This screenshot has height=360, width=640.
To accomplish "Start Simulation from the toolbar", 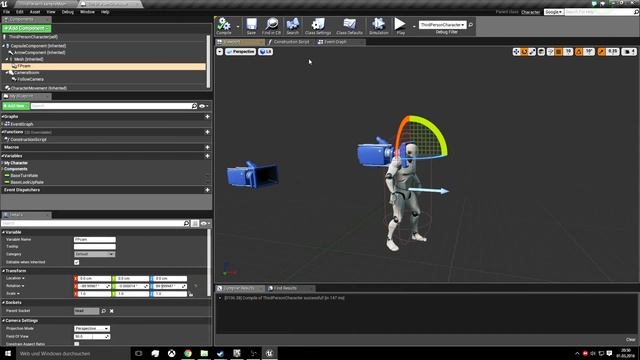I will point(378,26).
